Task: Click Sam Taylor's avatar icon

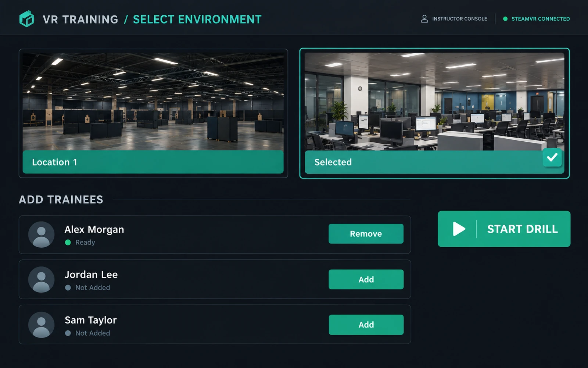Action: tap(41, 325)
